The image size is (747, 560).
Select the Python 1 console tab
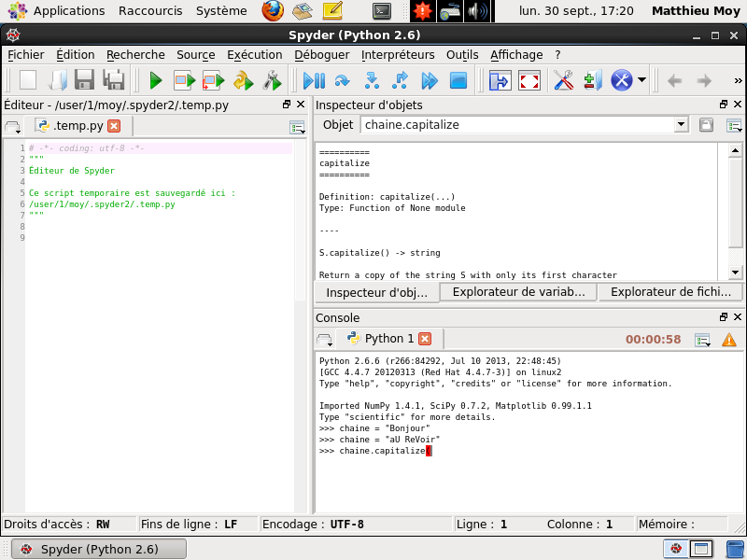coord(389,339)
